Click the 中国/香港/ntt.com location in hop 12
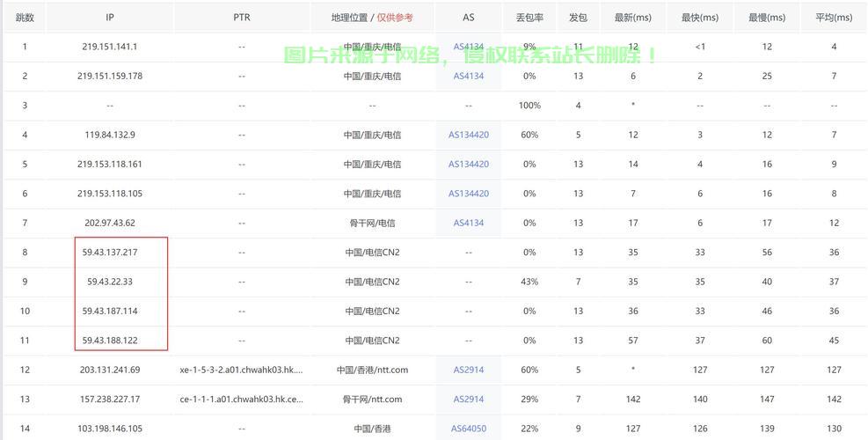The width and height of the screenshot is (868, 440). point(372,370)
